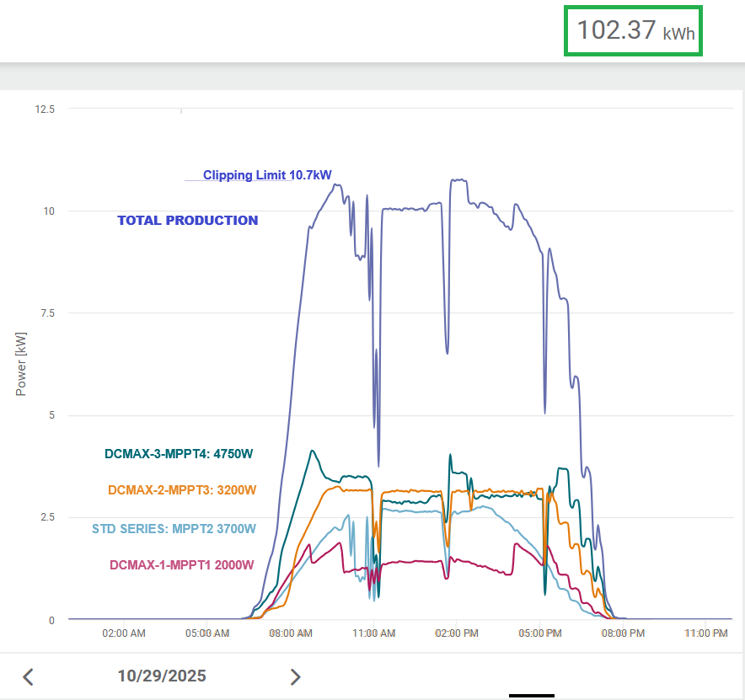745x700 pixels.
Task: Click the 02:00 PM time axis tick
Action: tap(458, 633)
